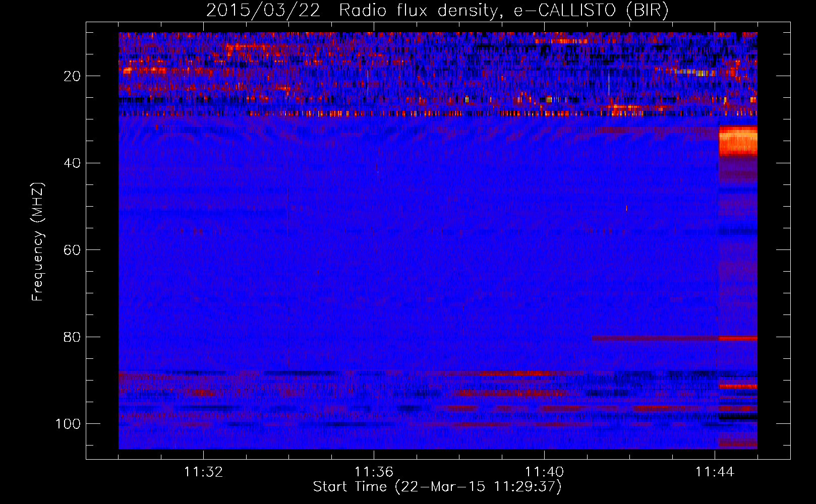
Task: Click the frequency tick label '80'
Action: (x=73, y=337)
